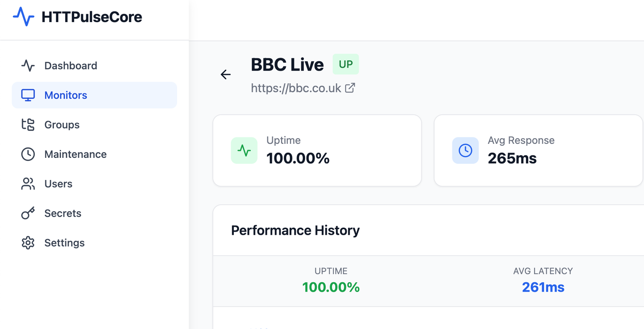This screenshot has width=644, height=329.
Task: Click the HTTPulseCore brand name
Action: pos(92,17)
